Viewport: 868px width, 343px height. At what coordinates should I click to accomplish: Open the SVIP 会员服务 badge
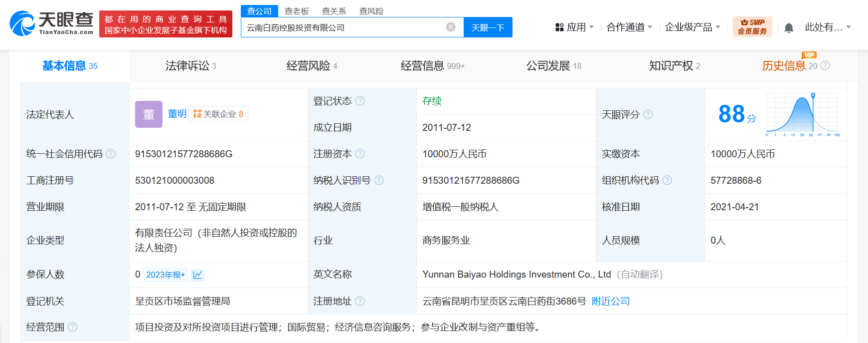(x=752, y=27)
